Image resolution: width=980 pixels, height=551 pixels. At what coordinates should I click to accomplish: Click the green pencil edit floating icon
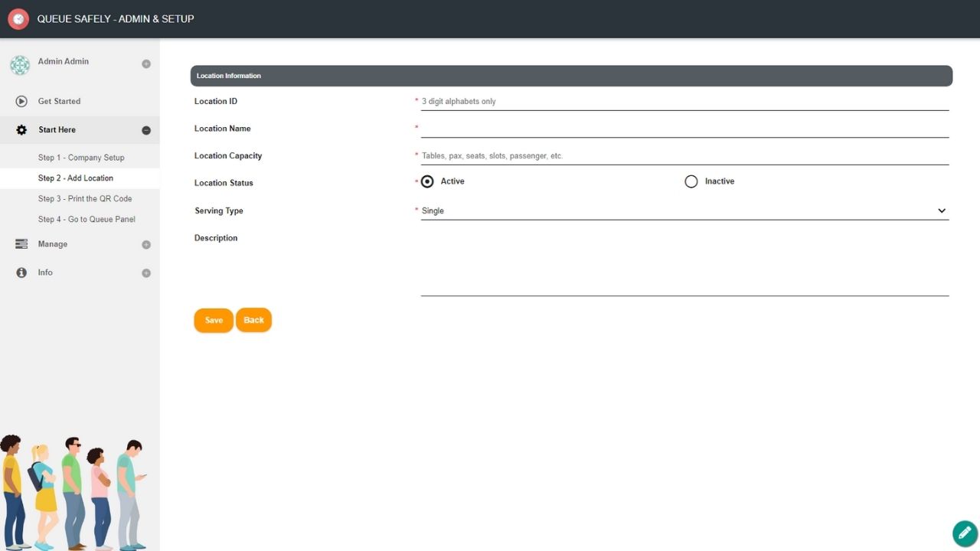964,533
